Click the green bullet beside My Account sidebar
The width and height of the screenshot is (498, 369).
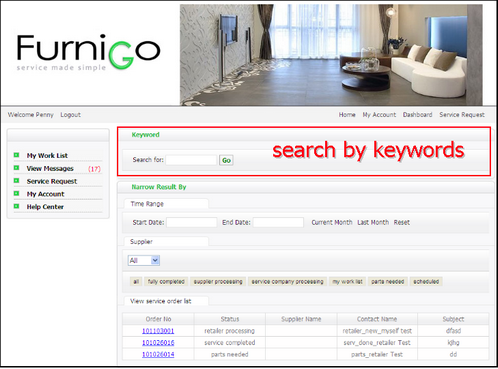click(16, 193)
